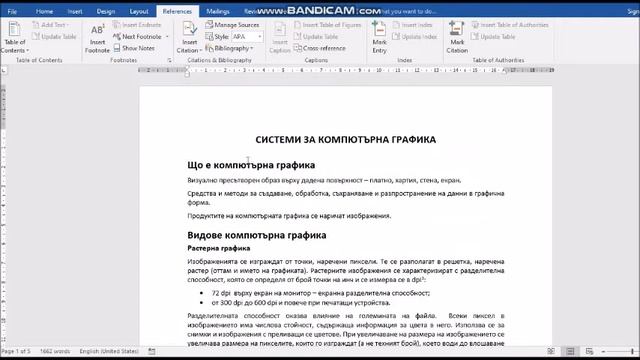640x360 pixels.
Task: Open the Insert Citation menu
Action: 189,38
